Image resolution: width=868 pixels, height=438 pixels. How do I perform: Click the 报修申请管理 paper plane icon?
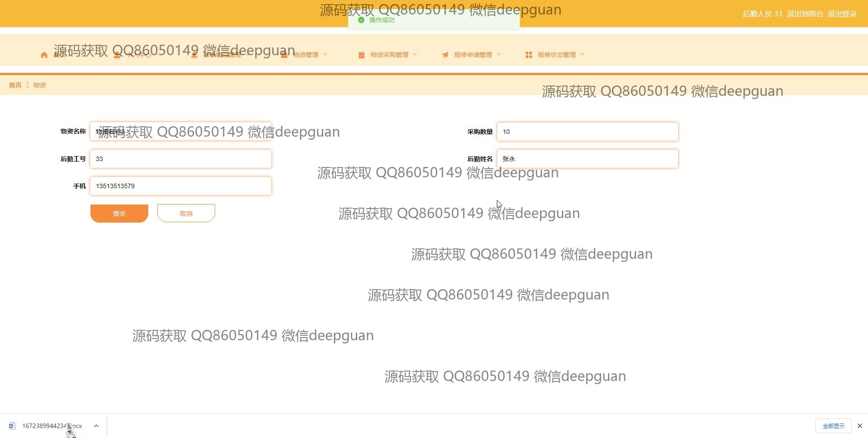click(445, 55)
